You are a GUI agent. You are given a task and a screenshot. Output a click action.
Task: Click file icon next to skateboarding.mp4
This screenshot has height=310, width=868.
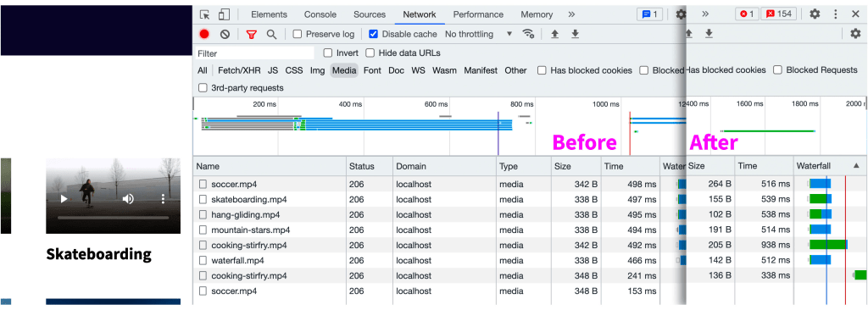[203, 199]
